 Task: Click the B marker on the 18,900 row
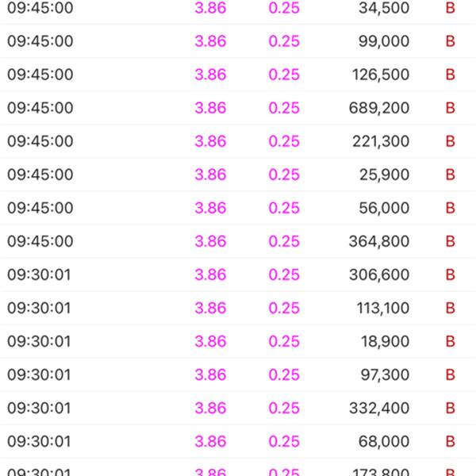pyautogui.click(x=450, y=341)
